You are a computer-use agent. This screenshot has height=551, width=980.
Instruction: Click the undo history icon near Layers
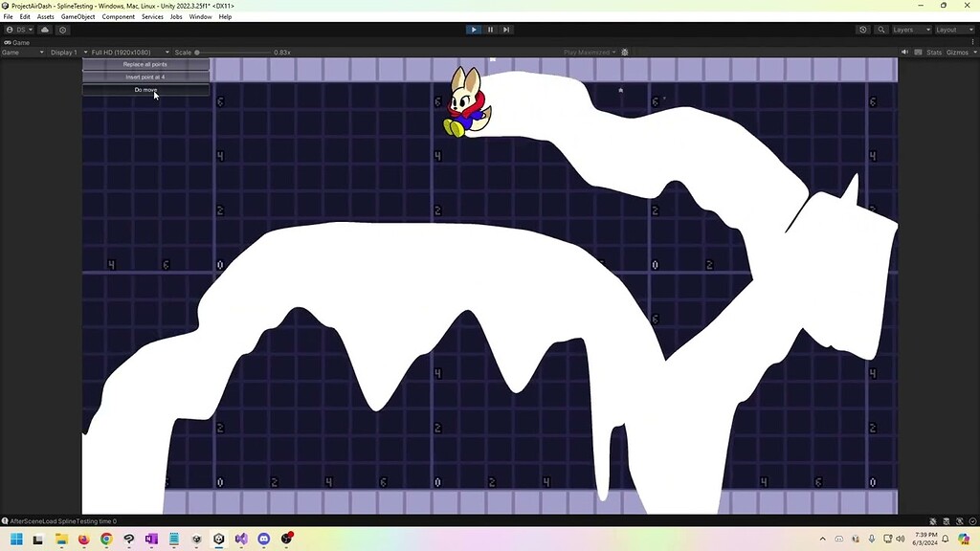pos(862,30)
